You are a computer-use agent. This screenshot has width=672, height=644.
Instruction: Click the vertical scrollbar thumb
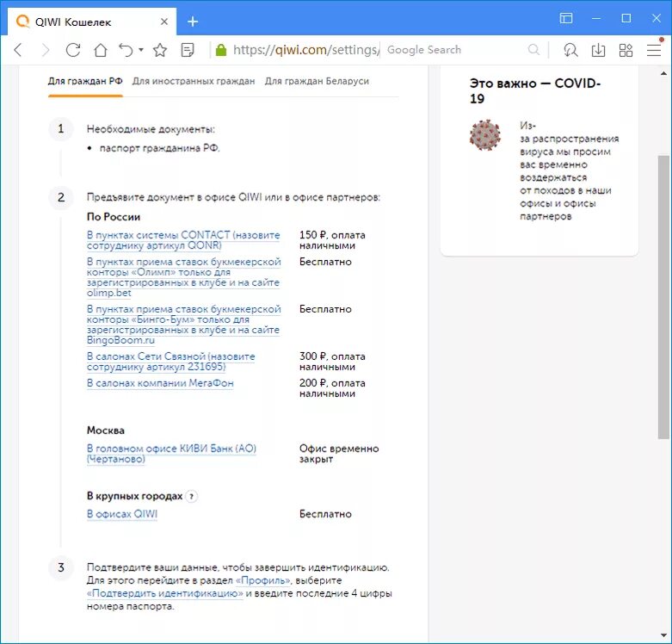point(663,297)
